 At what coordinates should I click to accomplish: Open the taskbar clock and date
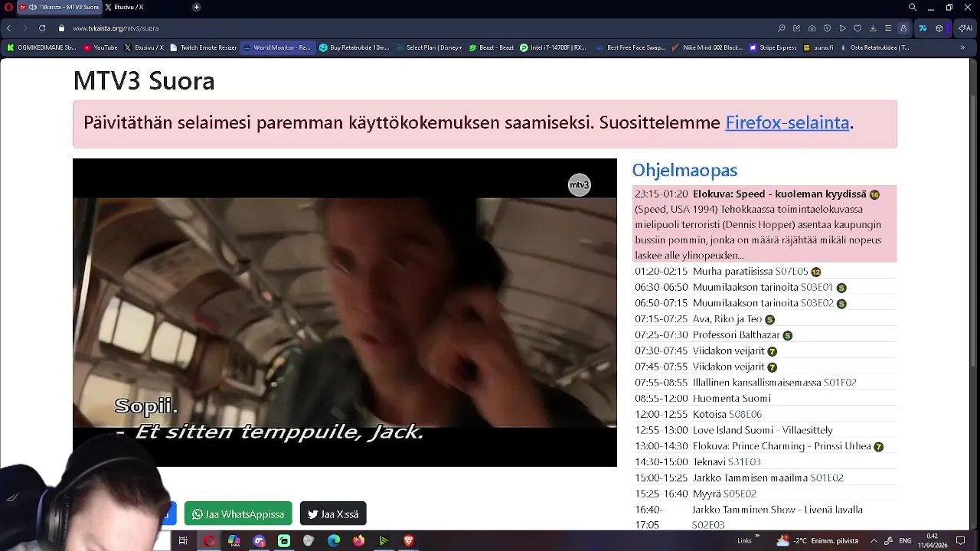pyautogui.click(x=932, y=540)
